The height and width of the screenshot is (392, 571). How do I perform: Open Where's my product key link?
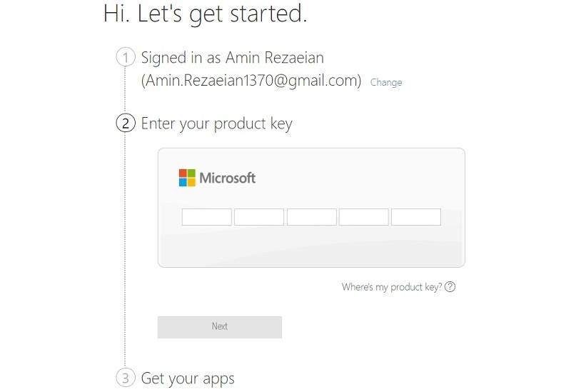pos(391,287)
